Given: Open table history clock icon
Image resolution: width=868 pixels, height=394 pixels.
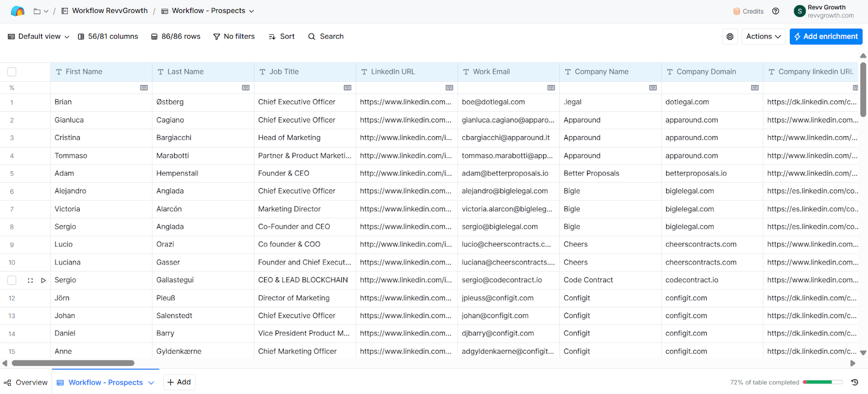Looking at the screenshot, I should click(x=854, y=382).
